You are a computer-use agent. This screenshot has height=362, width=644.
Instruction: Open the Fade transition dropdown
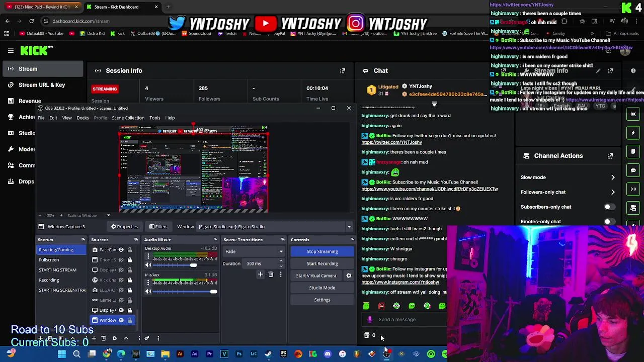[255, 251]
